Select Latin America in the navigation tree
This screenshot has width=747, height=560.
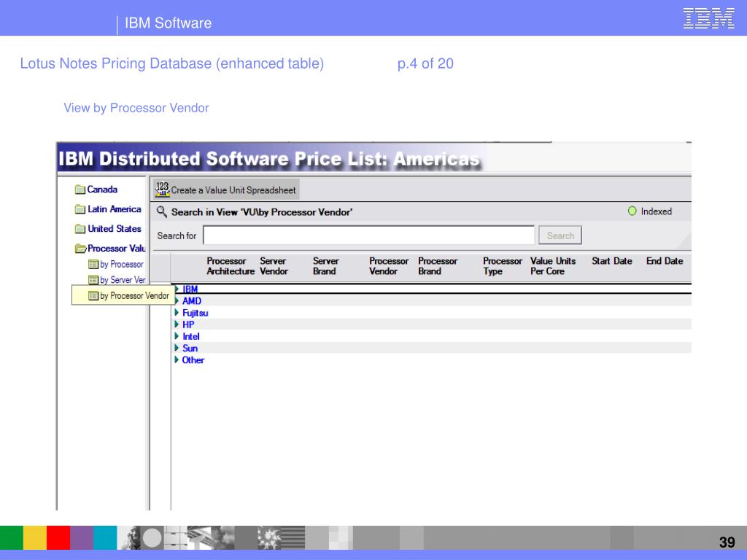(x=115, y=209)
